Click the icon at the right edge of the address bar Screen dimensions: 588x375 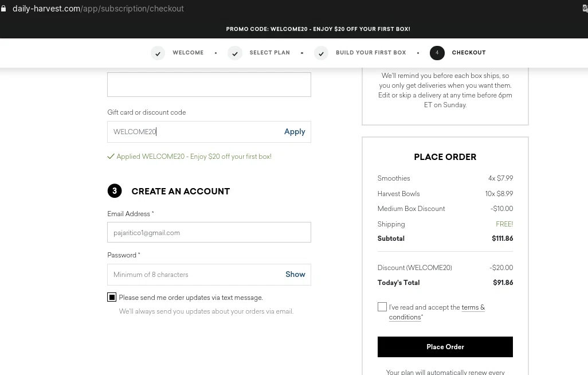point(585,9)
